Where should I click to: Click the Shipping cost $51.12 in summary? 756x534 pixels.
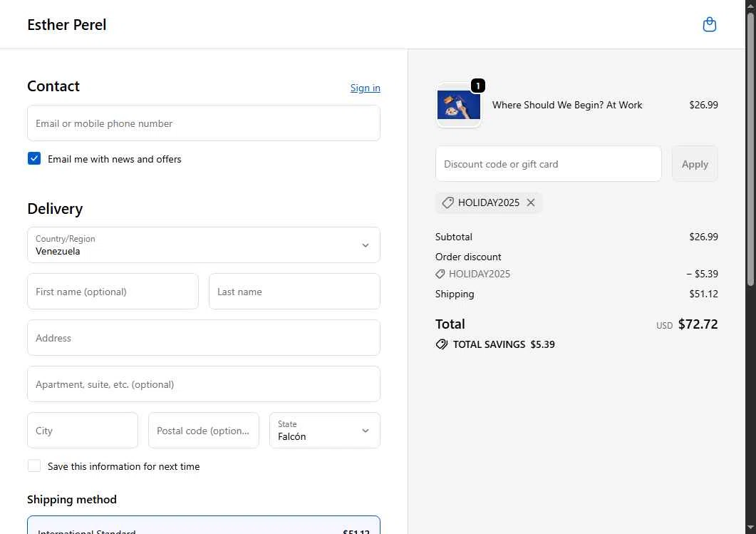pos(703,294)
